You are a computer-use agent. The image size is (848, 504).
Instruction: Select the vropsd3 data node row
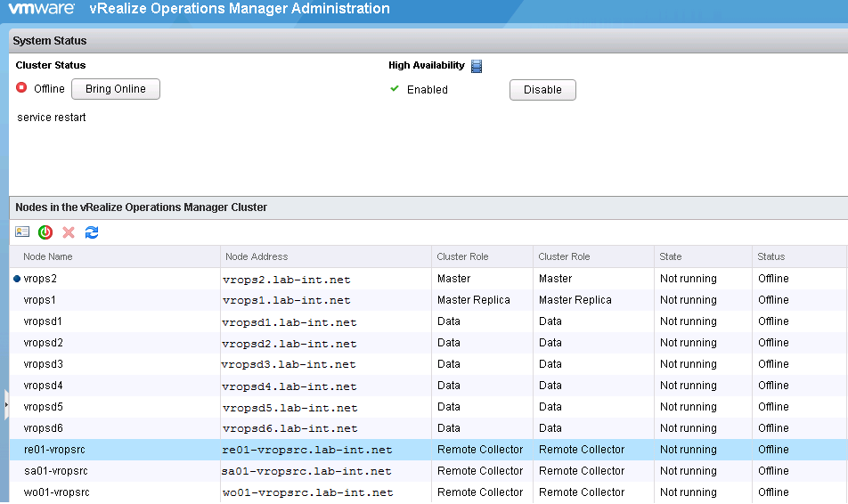click(x=356, y=364)
